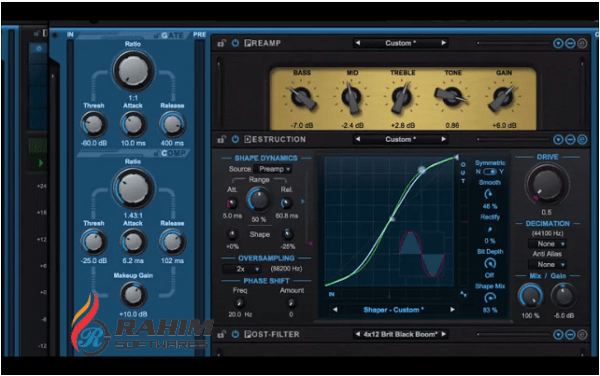Image resolution: width=600 pixels, height=376 pixels.
Task: Click the Gate section lock icon
Action: (156, 36)
